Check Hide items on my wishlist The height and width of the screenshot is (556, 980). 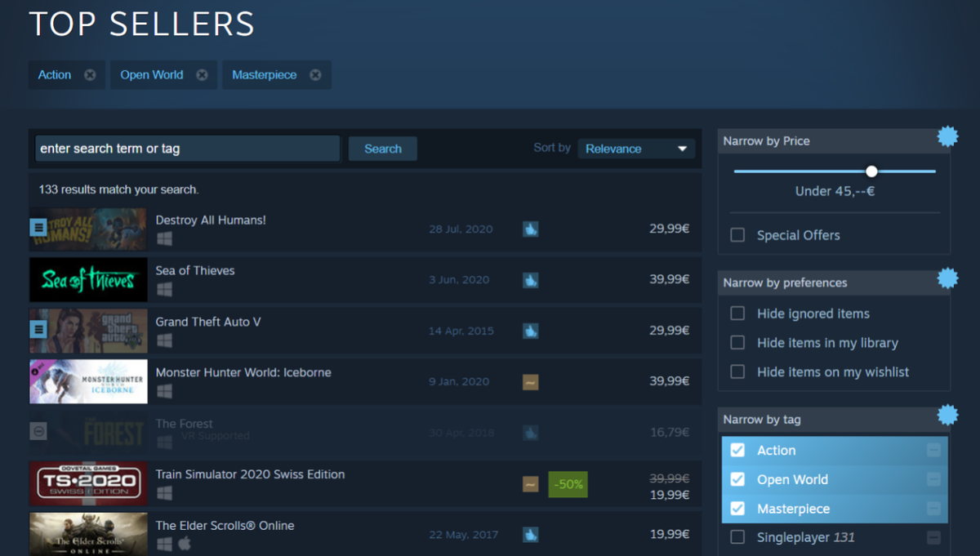(x=737, y=371)
